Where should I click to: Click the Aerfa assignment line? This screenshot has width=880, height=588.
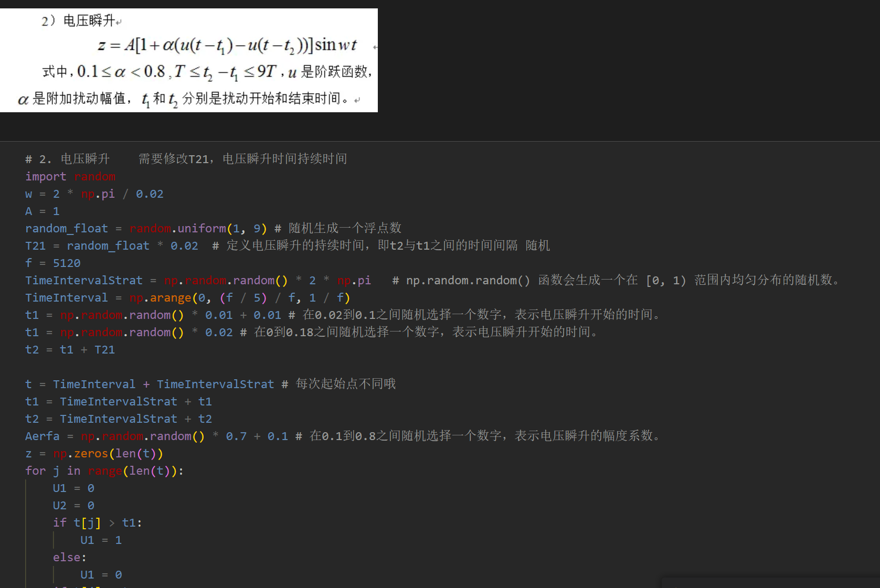point(156,436)
